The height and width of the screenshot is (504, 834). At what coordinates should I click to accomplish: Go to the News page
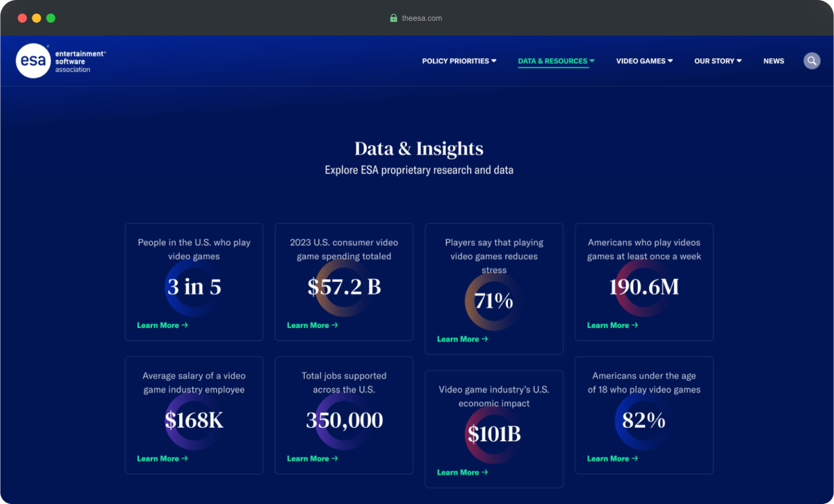point(774,61)
